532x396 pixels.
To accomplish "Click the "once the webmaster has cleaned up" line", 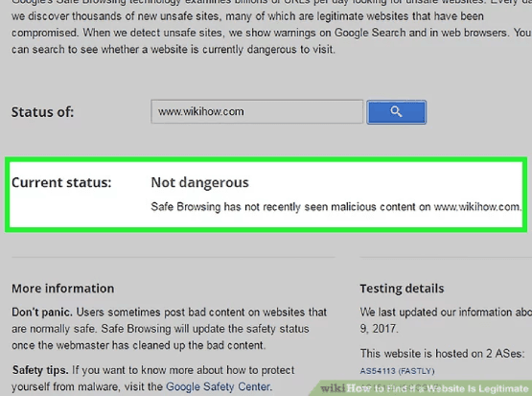I will (138, 345).
